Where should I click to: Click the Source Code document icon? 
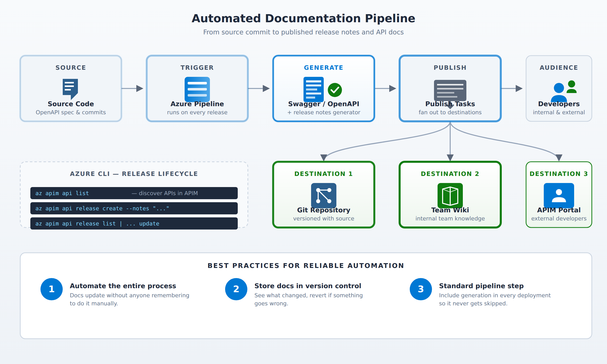point(70,89)
